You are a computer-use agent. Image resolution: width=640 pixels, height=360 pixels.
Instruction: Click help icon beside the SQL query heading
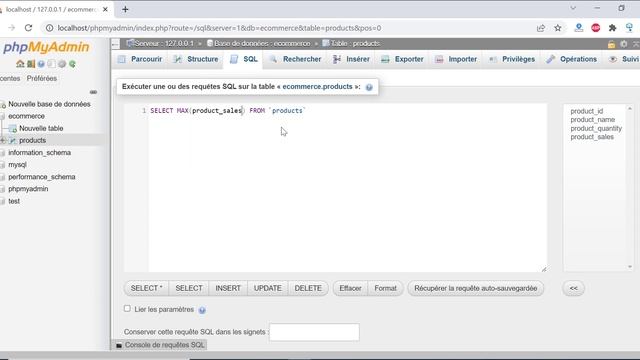click(369, 87)
